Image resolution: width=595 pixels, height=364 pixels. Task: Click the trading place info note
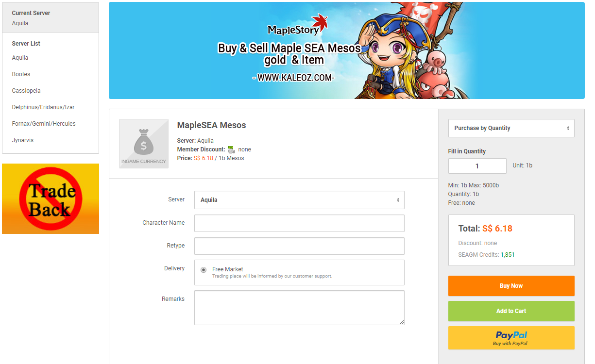272,276
